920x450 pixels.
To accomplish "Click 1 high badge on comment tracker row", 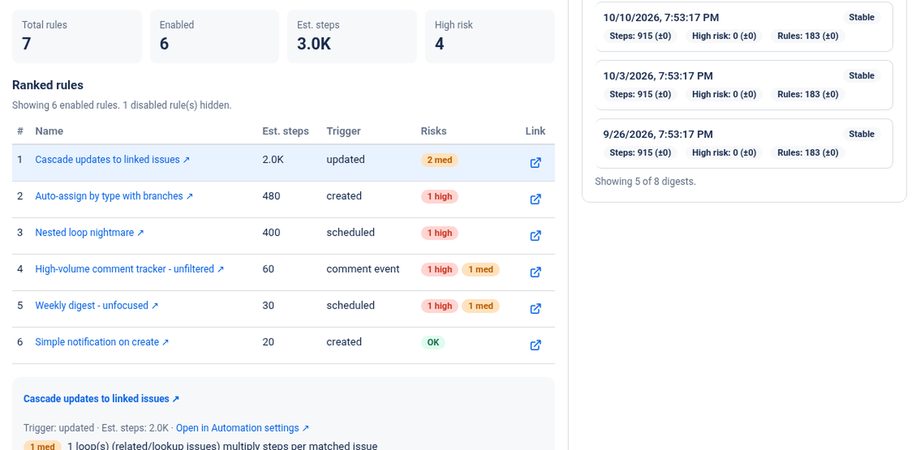I will click(439, 269).
